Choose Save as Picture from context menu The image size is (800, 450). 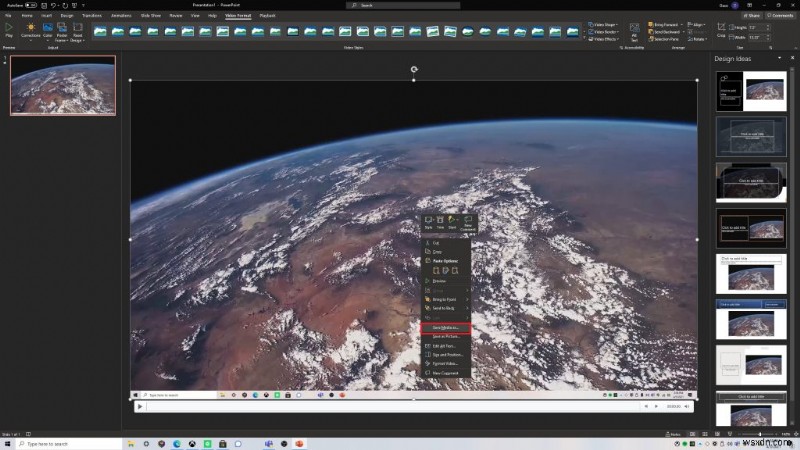tap(445, 337)
